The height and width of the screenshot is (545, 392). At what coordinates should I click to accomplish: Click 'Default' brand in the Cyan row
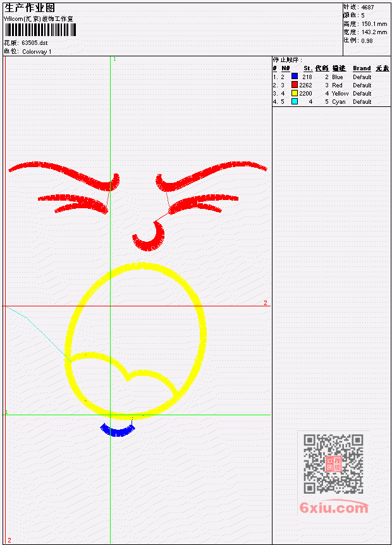(362, 102)
